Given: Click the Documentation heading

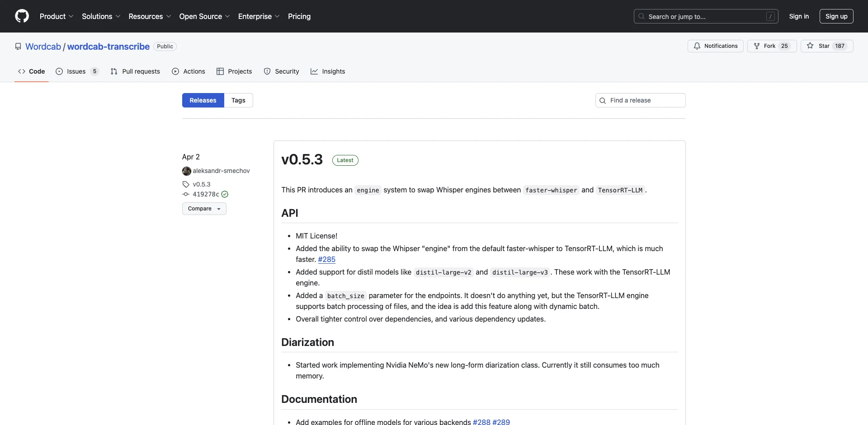Looking at the screenshot, I should click(x=319, y=399).
